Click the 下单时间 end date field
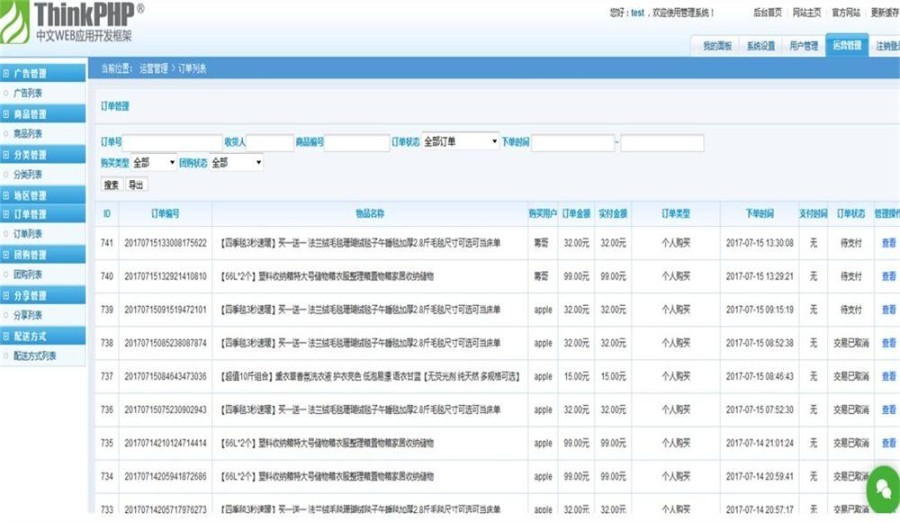The width and height of the screenshot is (900, 522). point(662,142)
